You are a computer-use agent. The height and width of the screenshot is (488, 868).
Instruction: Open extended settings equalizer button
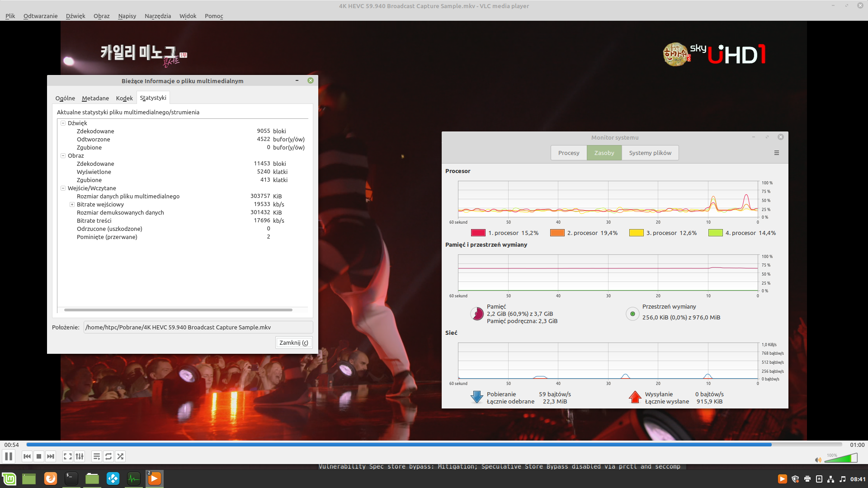[x=80, y=456]
